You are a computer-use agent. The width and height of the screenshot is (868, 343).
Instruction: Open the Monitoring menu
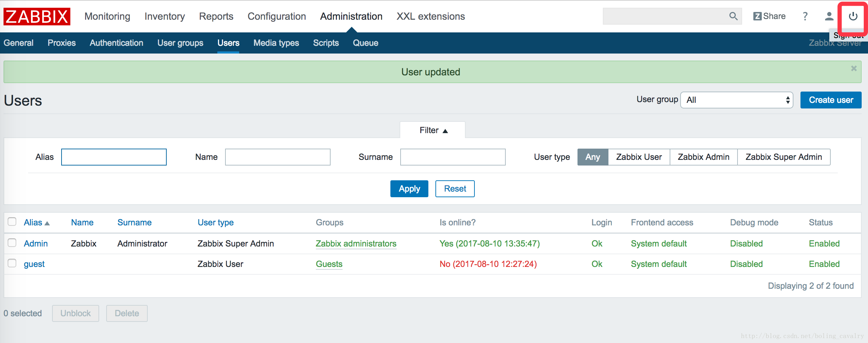click(x=107, y=16)
